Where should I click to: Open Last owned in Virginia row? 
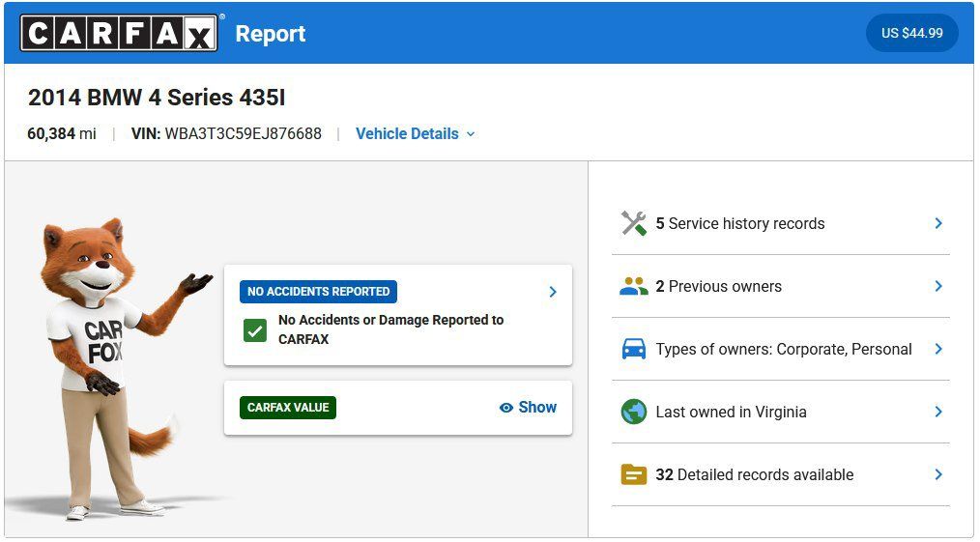(781, 412)
